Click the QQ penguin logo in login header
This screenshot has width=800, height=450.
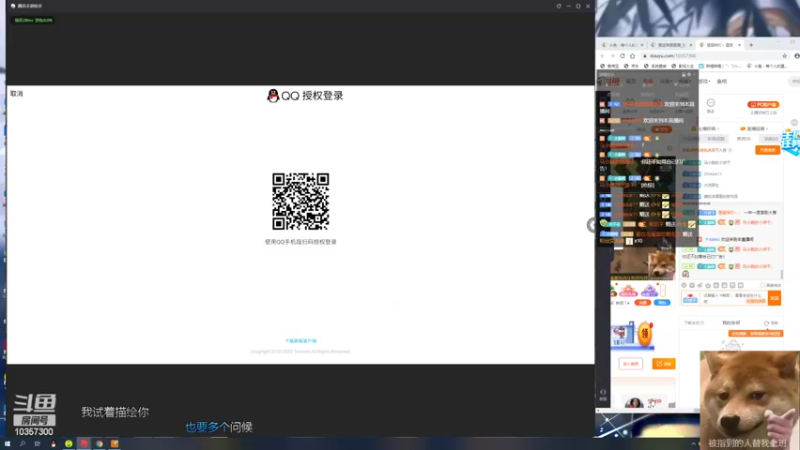coord(273,96)
